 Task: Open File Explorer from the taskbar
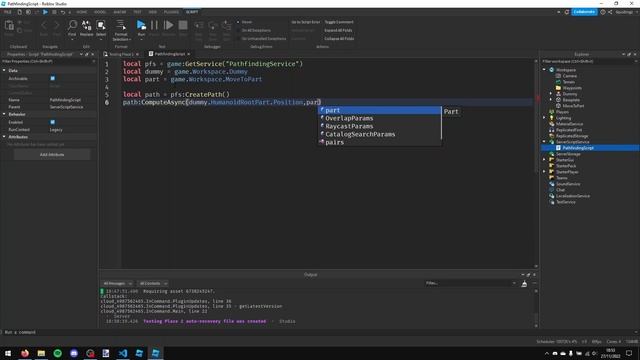tap(41, 353)
